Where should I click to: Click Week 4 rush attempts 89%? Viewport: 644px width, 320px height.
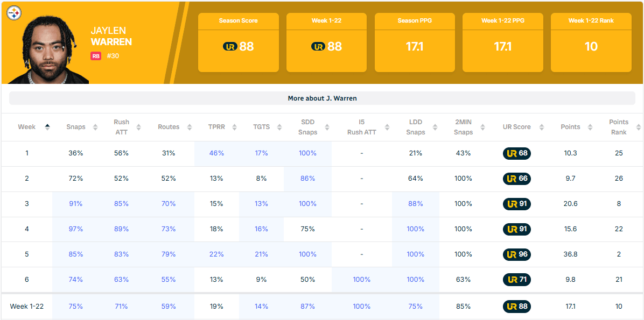tap(121, 229)
